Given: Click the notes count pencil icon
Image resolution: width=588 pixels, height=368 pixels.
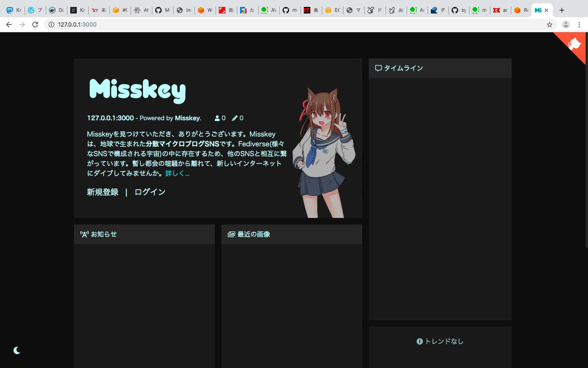Looking at the screenshot, I should [x=235, y=118].
